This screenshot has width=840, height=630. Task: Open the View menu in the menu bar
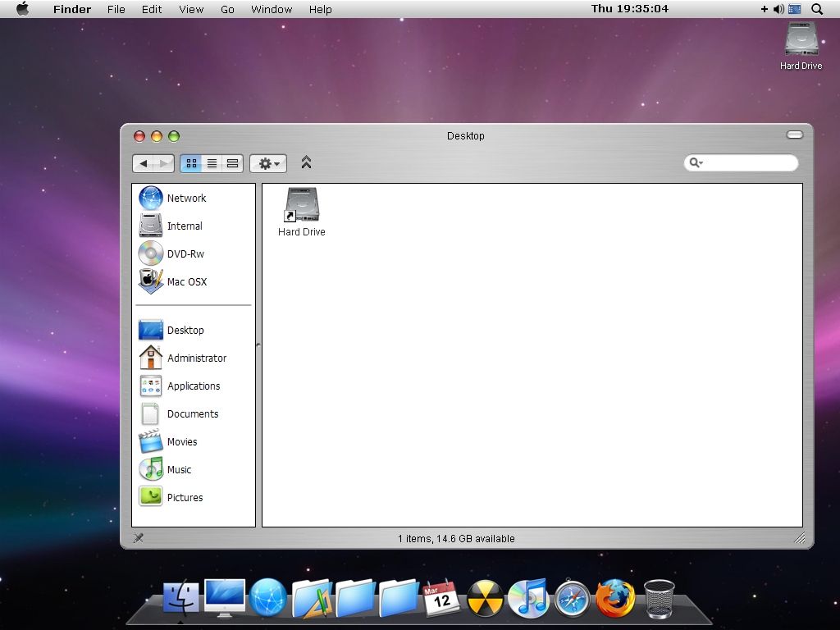click(x=190, y=9)
